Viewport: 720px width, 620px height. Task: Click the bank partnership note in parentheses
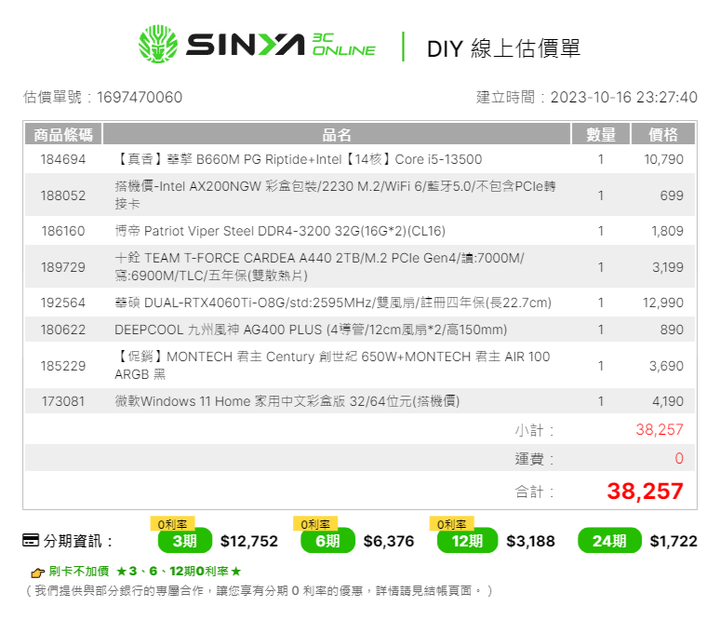[x=259, y=591]
